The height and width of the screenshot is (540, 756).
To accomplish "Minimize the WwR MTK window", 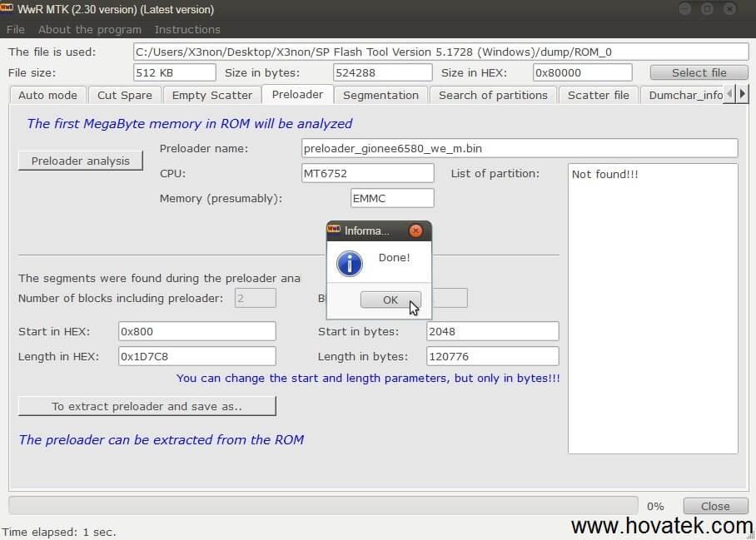I will pos(684,9).
